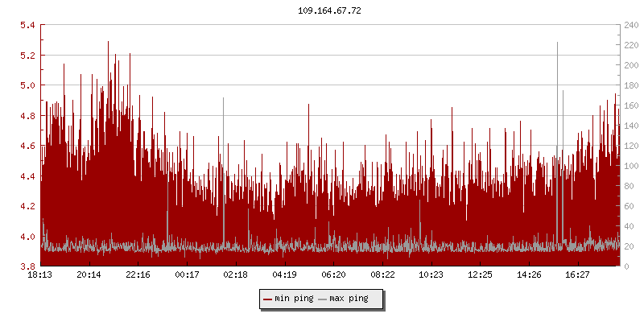The width and height of the screenshot is (644, 322).
Task: Click the gray max ping legend swatch
Action: click(x=323, y=299)
